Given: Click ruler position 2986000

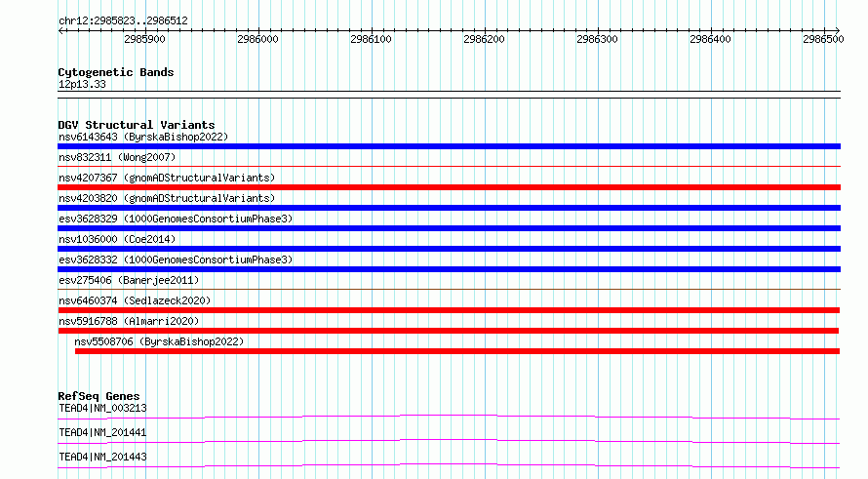Looking at the screenshot, I should pyautogui.click(x=258, y=39).
